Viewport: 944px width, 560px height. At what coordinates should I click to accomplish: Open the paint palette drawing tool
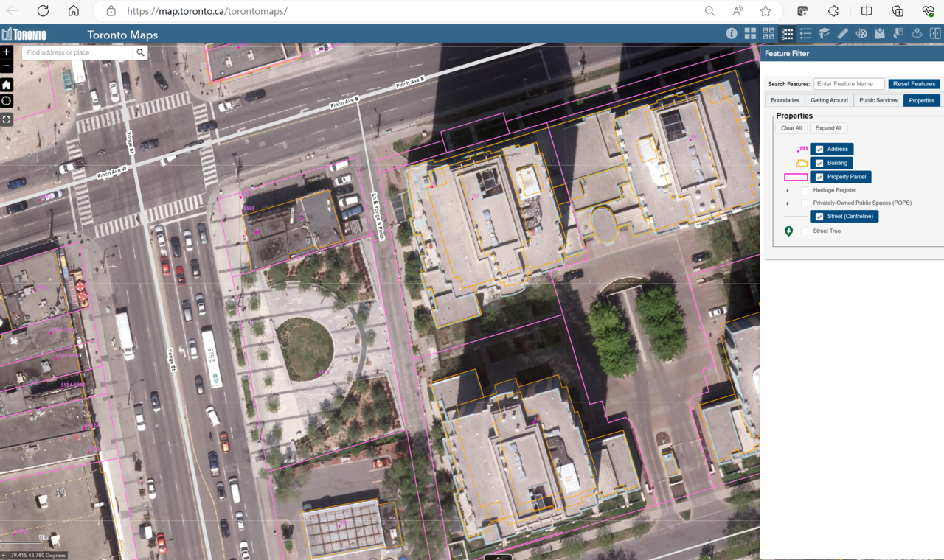pyautogui.click(x=861, y=33)
